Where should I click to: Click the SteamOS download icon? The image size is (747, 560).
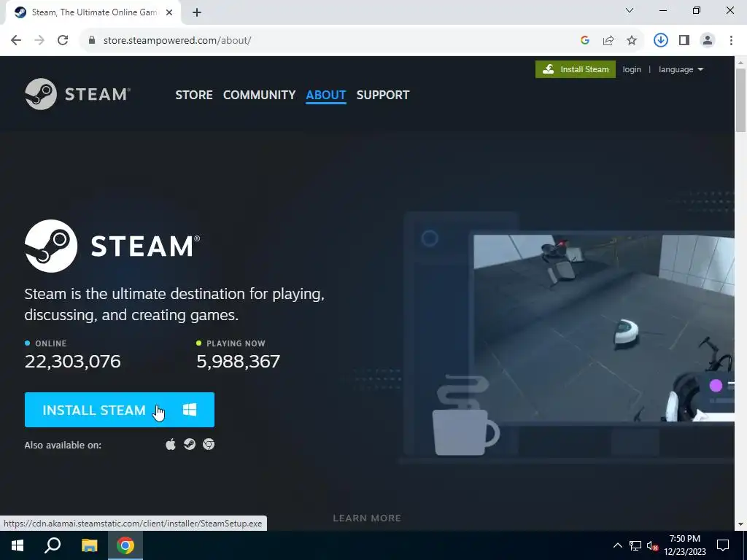[190, 444]
